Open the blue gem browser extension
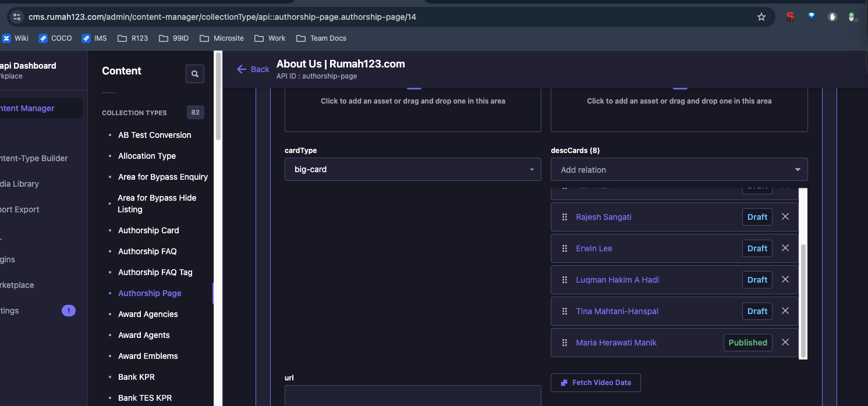Image resolution: width=868 pixels, height=406 pixels. click(x=812, y=17)
